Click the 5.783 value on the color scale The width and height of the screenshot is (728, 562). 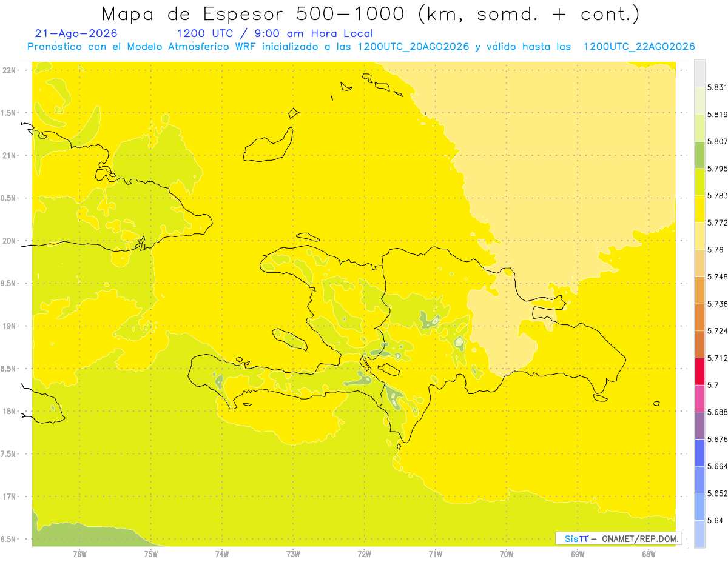pyautogui.click(x=717, y=195)
